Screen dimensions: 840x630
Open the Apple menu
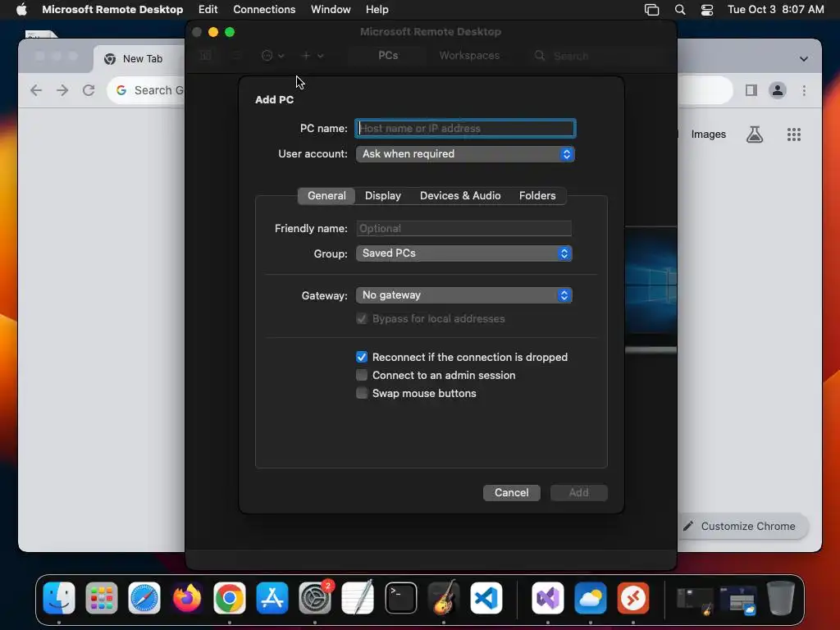pyautogui.click(x=21, y=10)
